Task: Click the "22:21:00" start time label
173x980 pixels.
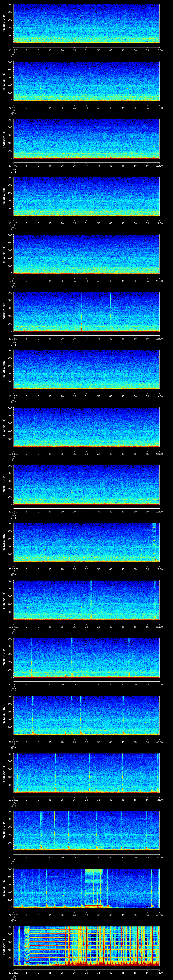Action: tap(13, 281)
